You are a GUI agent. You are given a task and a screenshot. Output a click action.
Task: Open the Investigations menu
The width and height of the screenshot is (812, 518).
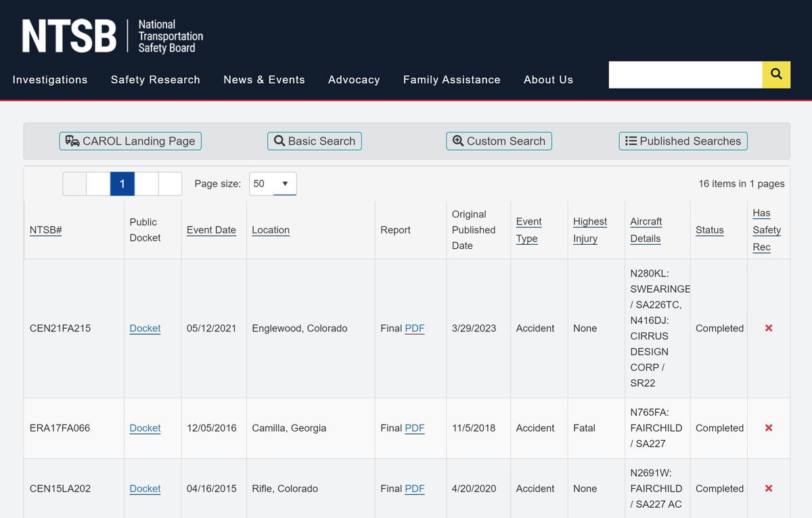click(50, 80)
